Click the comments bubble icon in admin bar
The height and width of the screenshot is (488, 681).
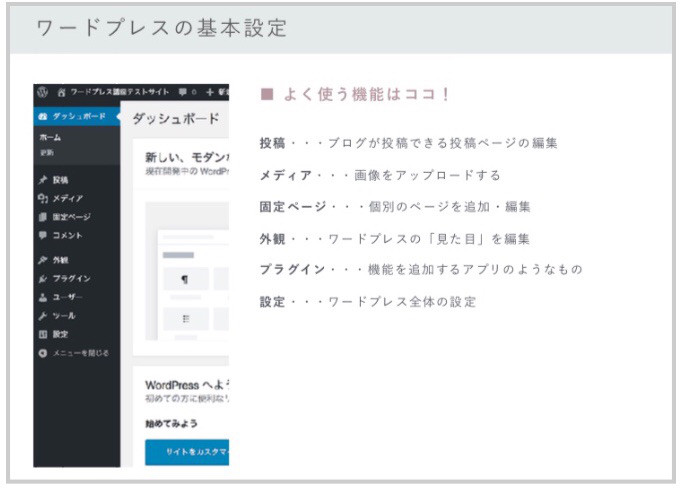(x=182, y=92)
